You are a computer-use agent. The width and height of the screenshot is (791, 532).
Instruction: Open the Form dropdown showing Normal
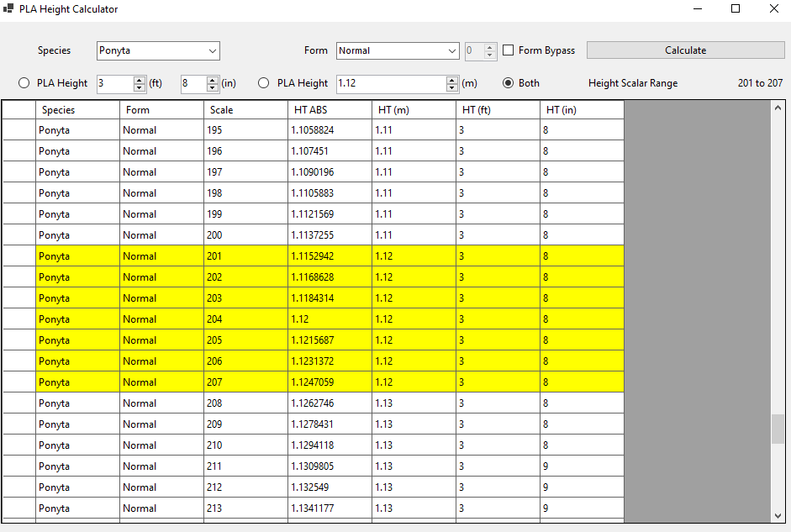click(398, 50)
